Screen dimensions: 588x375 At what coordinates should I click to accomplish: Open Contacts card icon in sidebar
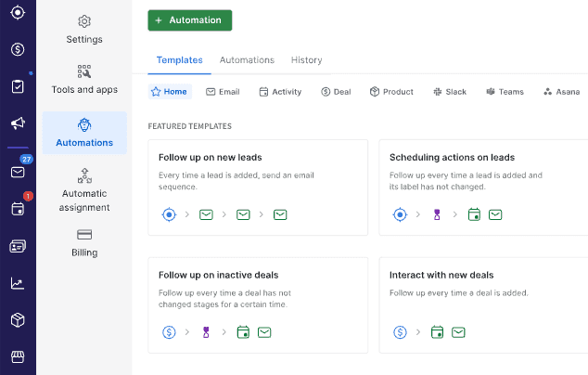tap(18, 246)
